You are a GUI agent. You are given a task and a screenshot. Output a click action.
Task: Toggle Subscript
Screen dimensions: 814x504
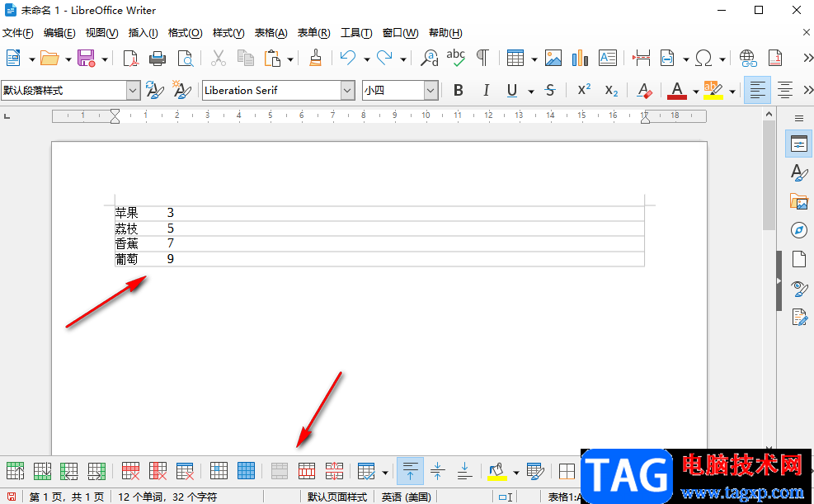(612, 91)
